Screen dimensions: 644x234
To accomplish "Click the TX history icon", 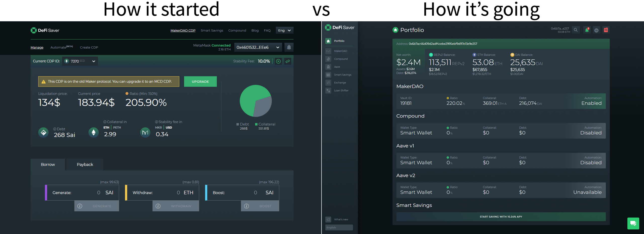I will 596,30.
